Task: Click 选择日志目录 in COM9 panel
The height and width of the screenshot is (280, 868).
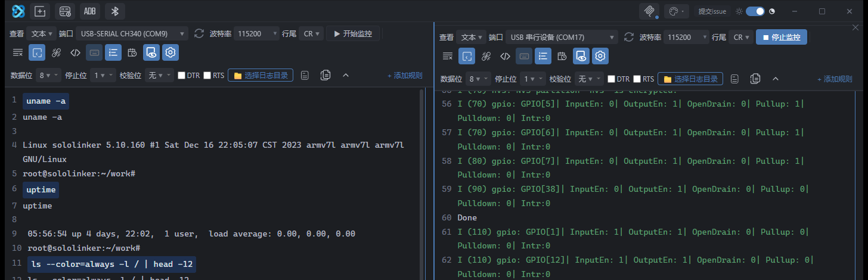Action: pyautogui.click(x=261, y=76)
